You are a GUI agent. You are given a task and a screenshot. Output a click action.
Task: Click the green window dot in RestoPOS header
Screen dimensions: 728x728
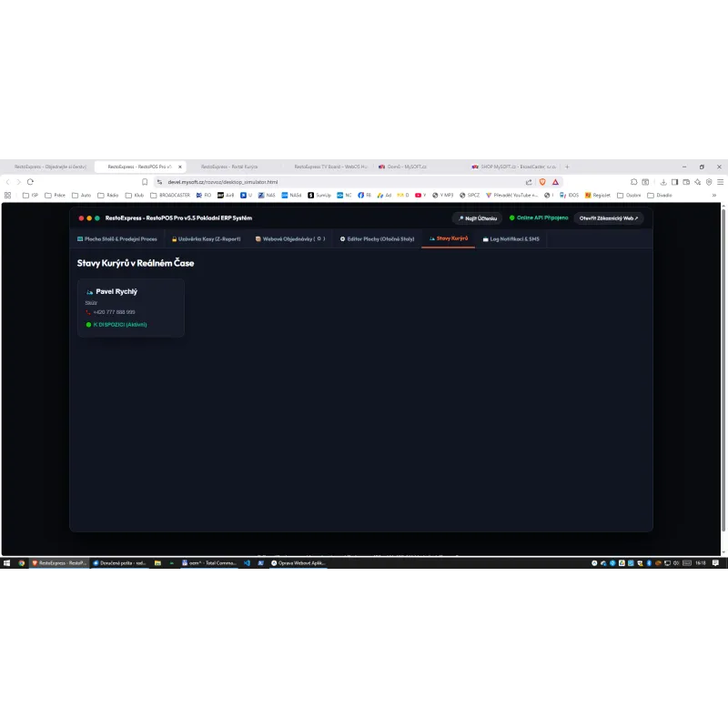(x=97, y=218)
